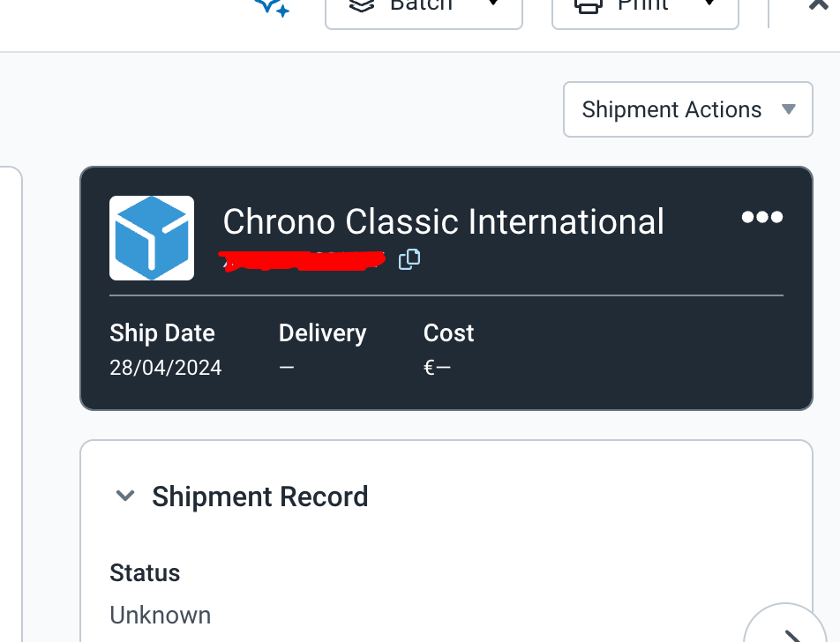Click the Delivery value dash
The image size is (840, 642).
[x=287, y=368]
